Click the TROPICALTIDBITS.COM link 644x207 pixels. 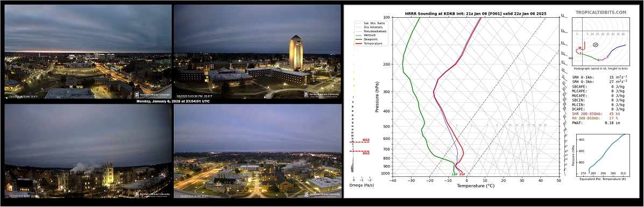click(x=601, y=13)
